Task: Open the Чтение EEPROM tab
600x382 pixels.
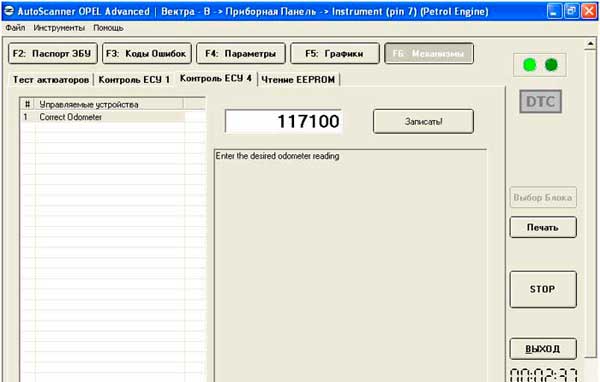Action: click(298, 80)
